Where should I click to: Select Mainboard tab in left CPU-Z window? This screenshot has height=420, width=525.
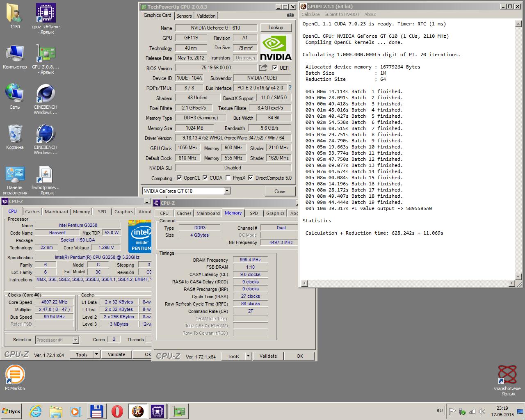(x=56, y=212)
